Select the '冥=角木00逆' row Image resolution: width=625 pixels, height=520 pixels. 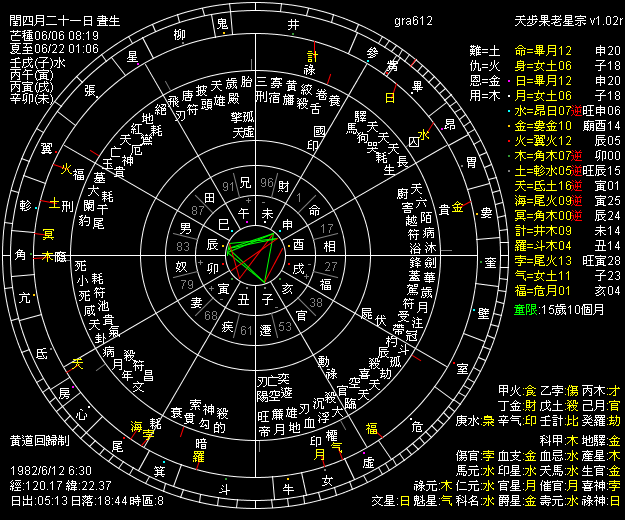[x=567, y=216]
